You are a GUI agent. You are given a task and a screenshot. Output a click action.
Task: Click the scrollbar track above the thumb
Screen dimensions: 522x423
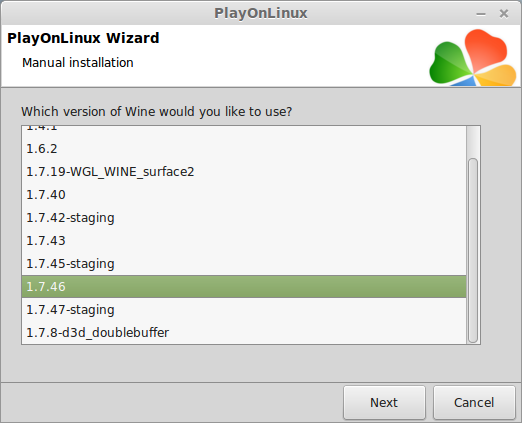pyautogui.click(x=473, y=142)
